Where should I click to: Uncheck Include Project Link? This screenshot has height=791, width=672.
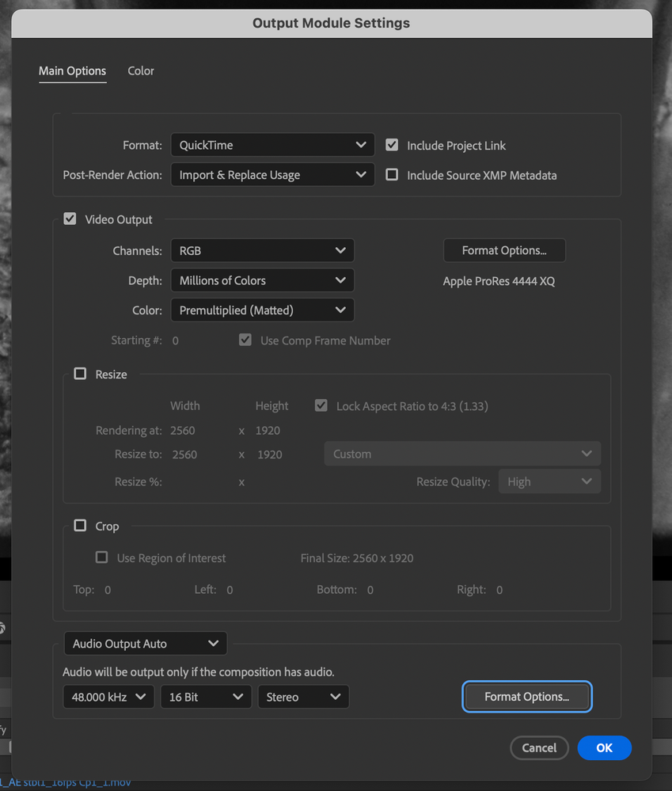[x=392, y=145]
